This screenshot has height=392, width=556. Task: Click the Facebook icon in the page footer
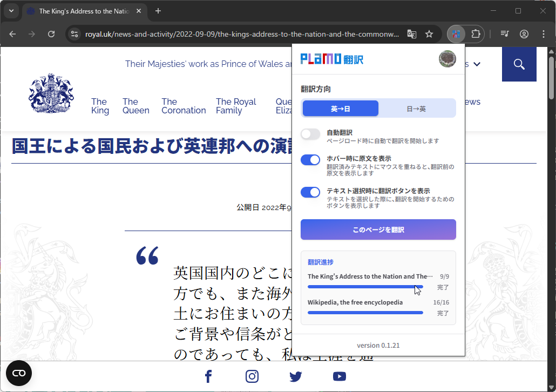coord(208,376)
